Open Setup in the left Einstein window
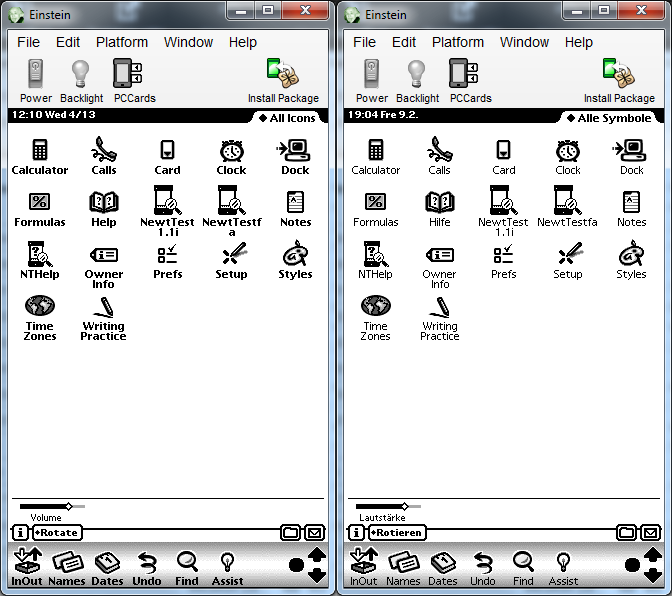Image resolution: width=672 pixels, height=596 pixels. point(231,261)
